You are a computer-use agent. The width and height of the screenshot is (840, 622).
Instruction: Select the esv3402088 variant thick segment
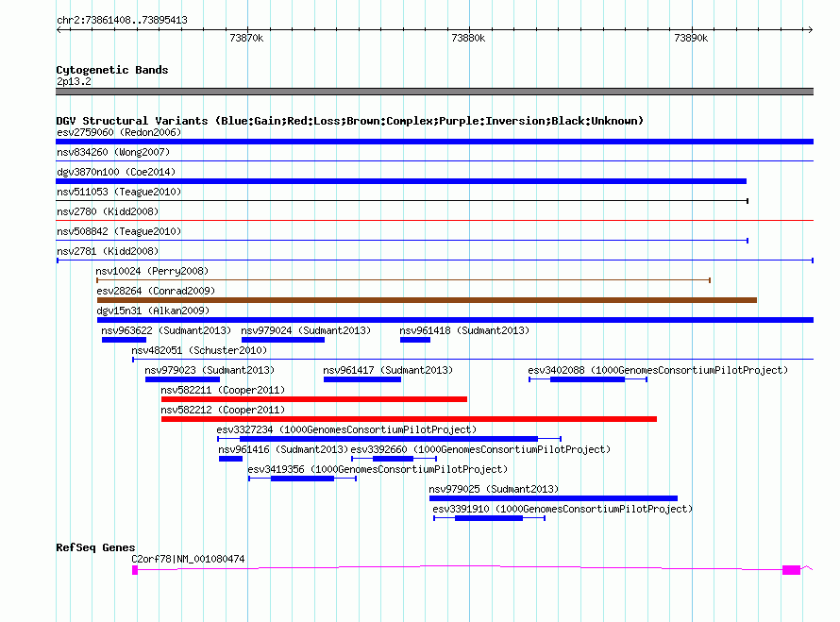click(587, 379)
